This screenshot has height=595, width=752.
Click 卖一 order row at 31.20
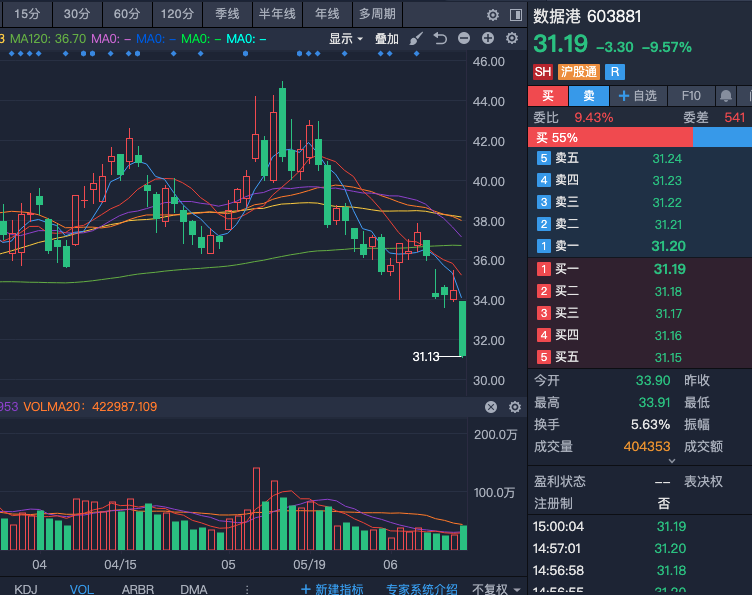[640, 246]
